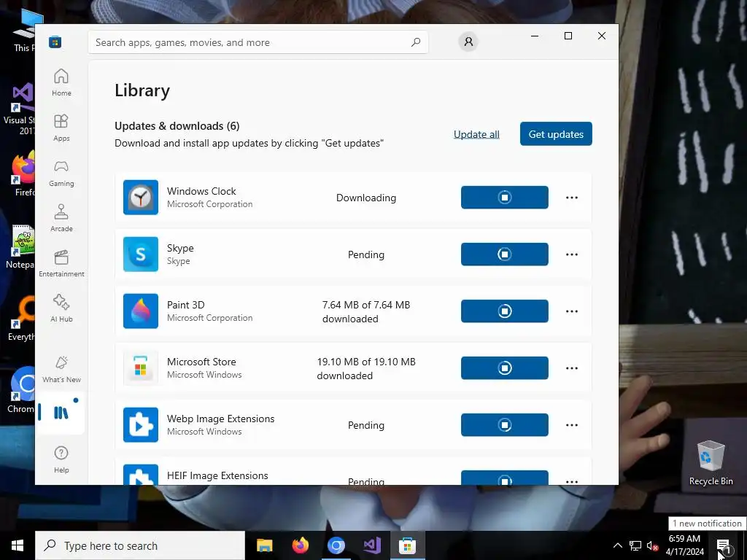Click the Update all link
This screenshot has width=747, height=560.
476,134
